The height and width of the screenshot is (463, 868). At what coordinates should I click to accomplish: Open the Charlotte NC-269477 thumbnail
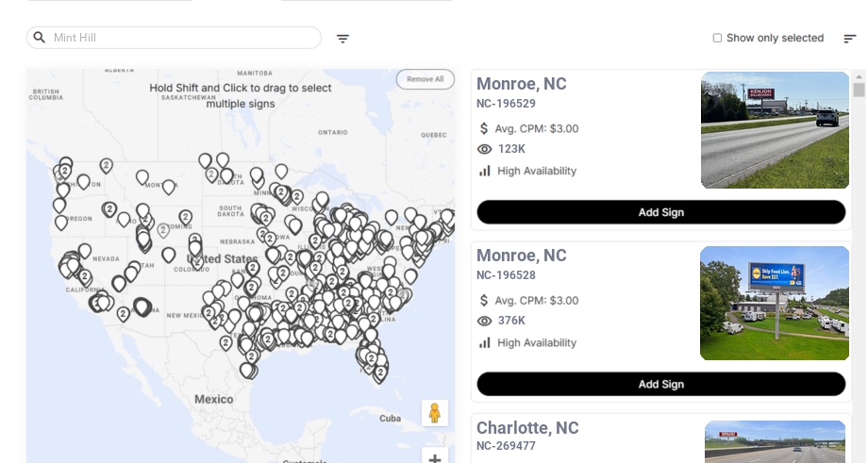pyautogui.click(x=775, y=441)
